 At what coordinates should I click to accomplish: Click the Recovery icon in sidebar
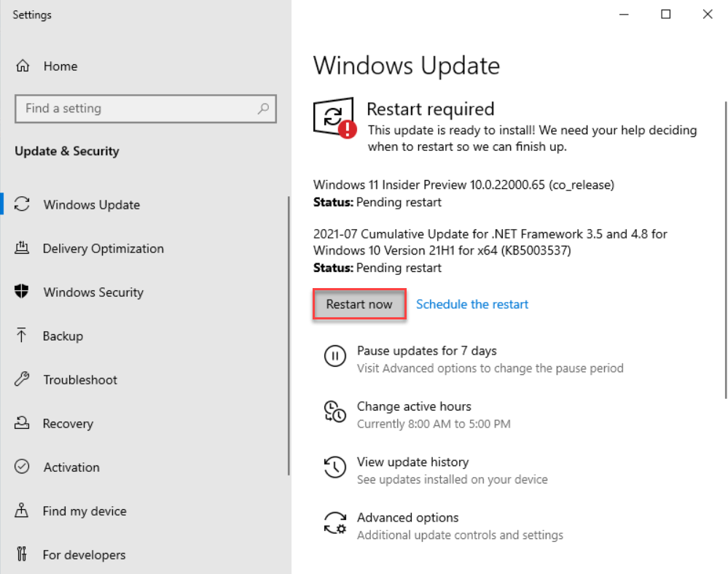click(x=22, y=424)
